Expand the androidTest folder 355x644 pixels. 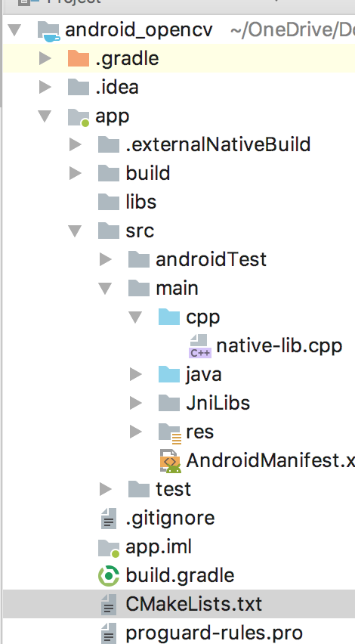click(106, 259)
